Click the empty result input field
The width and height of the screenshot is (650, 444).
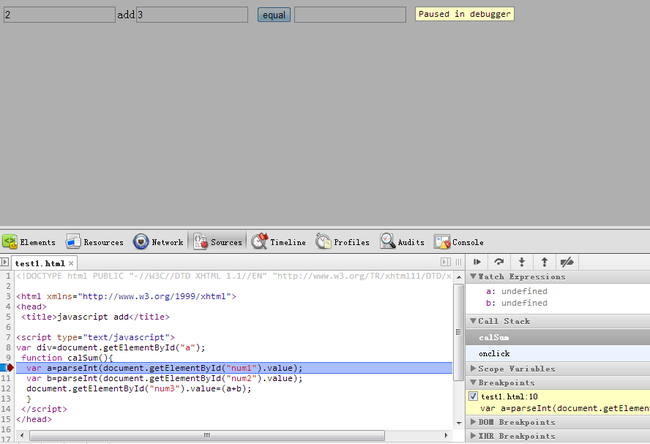click(x=350, y=15)
